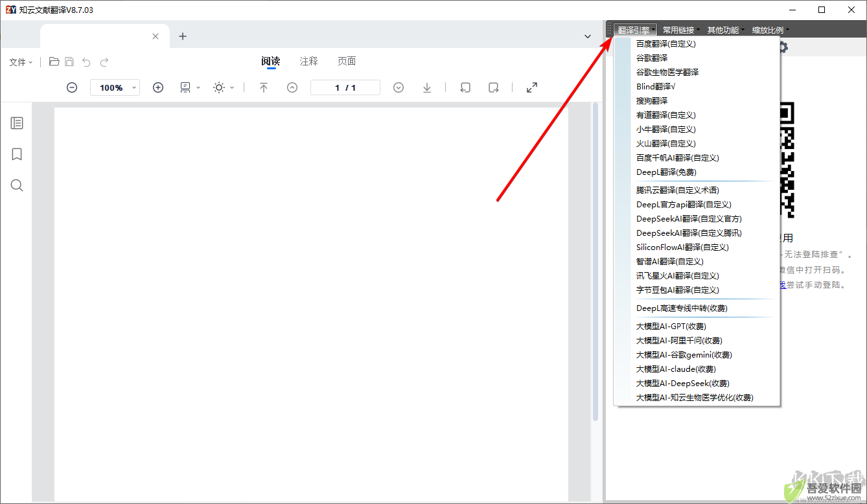
Task: Switch to the 页面 page tab
Action: 347,61
